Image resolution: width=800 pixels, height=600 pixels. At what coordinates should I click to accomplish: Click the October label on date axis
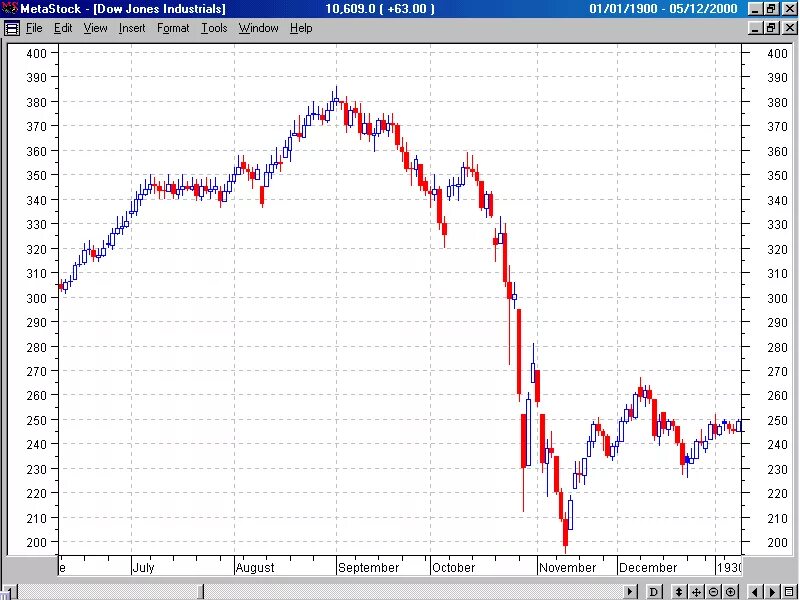point(453,568)
